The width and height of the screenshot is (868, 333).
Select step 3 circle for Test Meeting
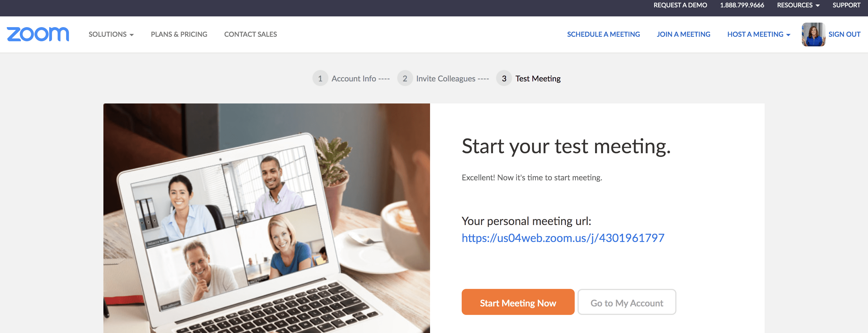(504, 79)
